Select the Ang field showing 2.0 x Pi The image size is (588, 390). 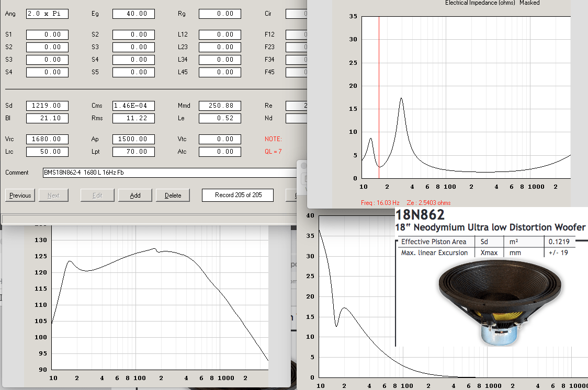[x=47, y=14]
